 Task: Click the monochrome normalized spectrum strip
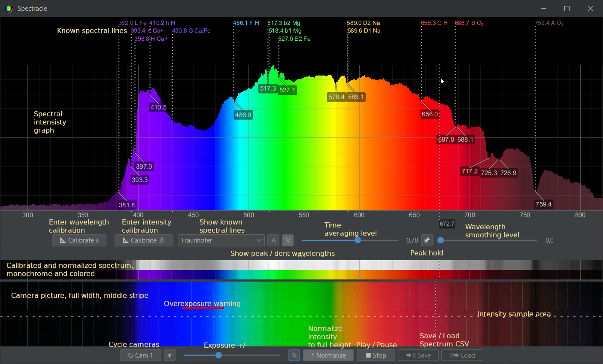tap(301, 265)
